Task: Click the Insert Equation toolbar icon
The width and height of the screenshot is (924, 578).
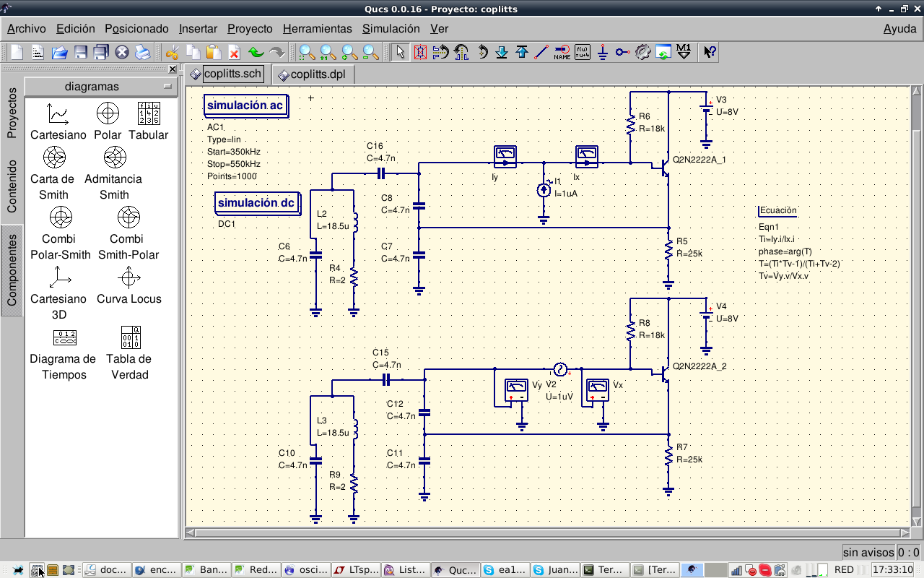Action: 582,52
